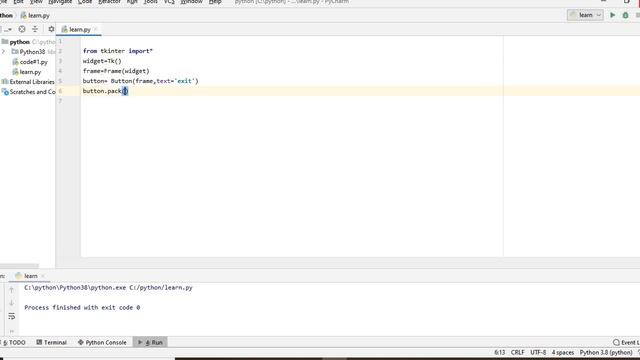Open the Refactor menu
Screen dimensions: 640x360
pyautogui.click(x=109, y=2)
